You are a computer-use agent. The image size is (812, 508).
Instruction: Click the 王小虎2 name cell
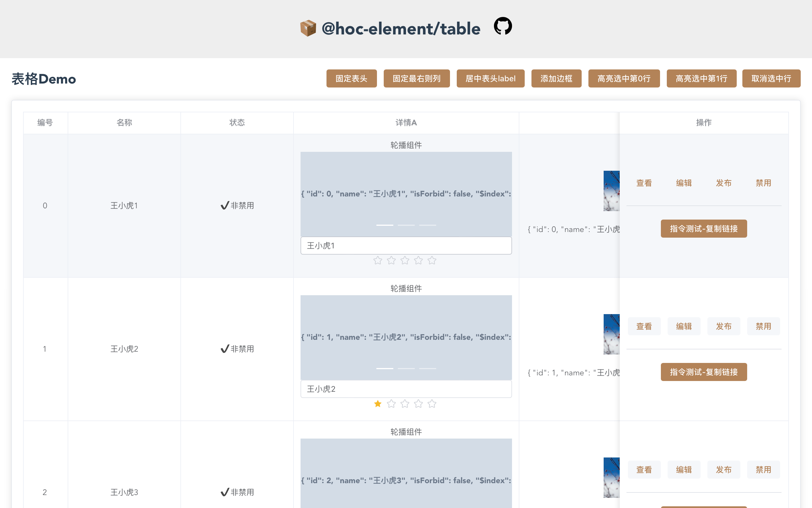pyautogui.click(x=124, y=349)
